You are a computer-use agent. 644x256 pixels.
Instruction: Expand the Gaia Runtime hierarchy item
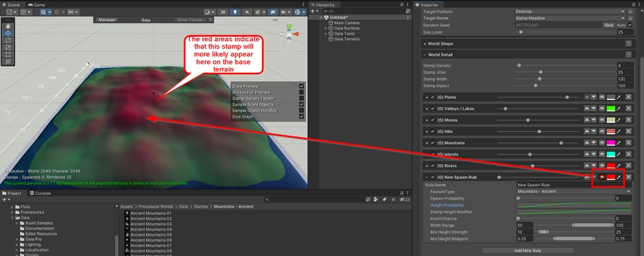326,28
